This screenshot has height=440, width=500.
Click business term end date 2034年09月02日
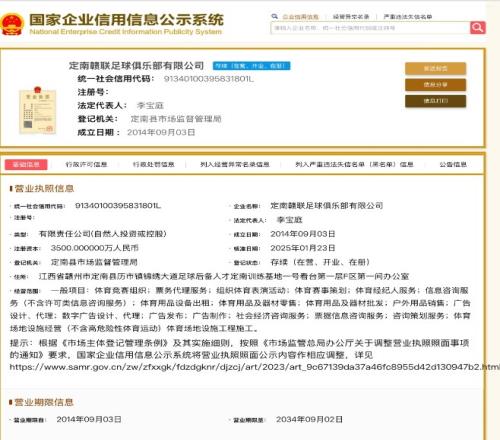(x=309, y=419)
